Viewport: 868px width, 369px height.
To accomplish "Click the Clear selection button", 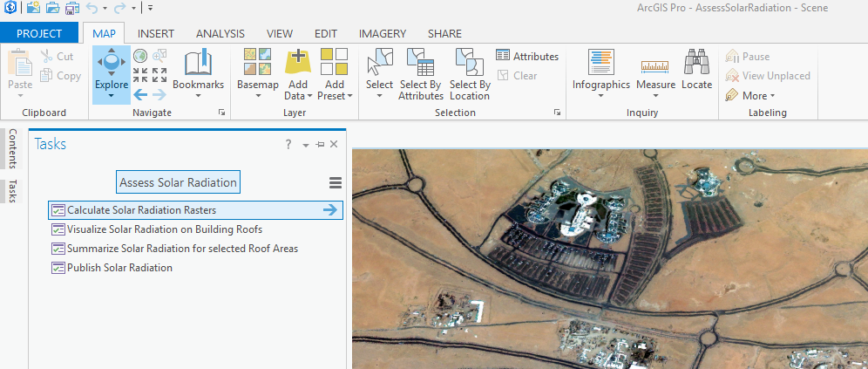I will click(x=517, y=75).
